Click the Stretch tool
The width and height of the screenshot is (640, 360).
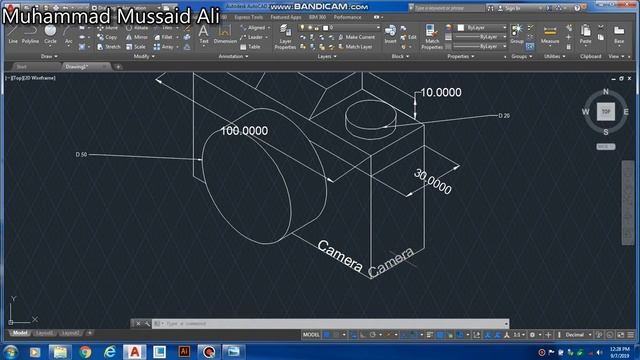pos(109,47)
